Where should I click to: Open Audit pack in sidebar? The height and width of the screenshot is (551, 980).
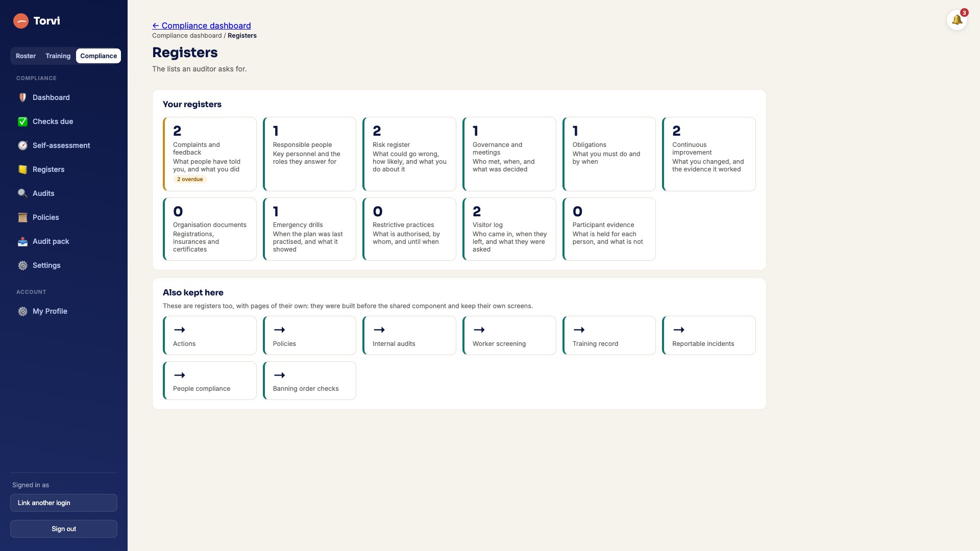pyautogui.click(x=64, y=241)
